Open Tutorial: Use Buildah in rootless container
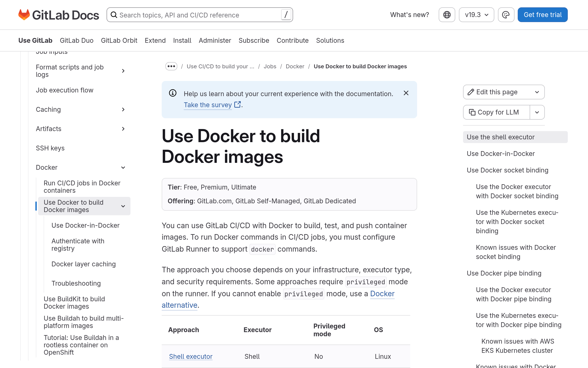 coord(81,345)
